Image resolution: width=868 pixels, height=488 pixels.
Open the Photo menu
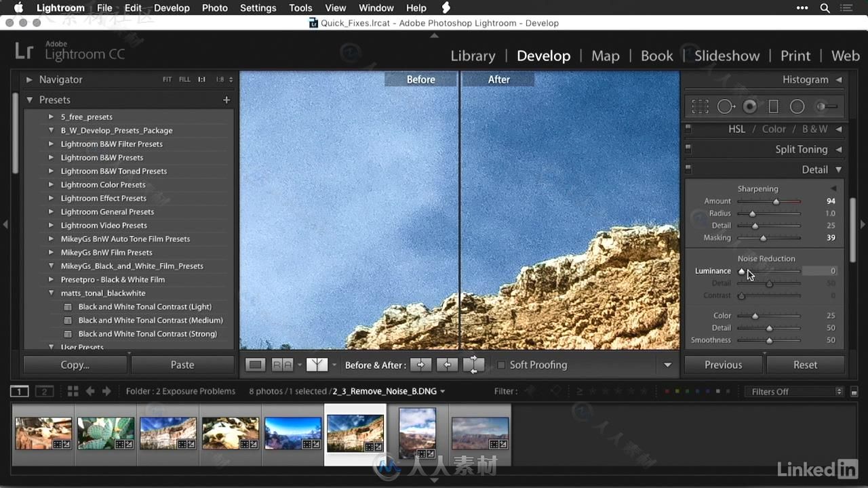tap(214, 8)
